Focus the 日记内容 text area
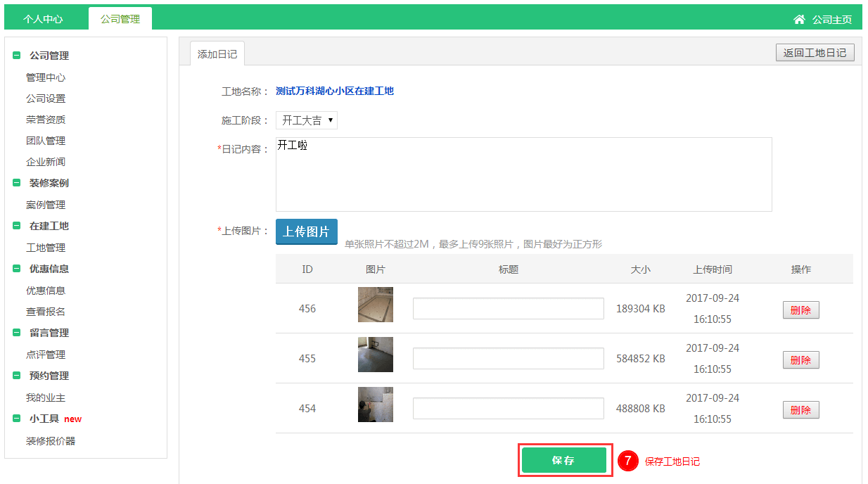 [523, 174]
